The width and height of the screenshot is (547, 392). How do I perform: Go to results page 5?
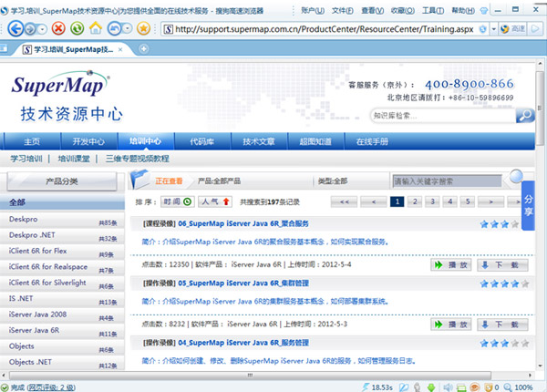point(468,201)
